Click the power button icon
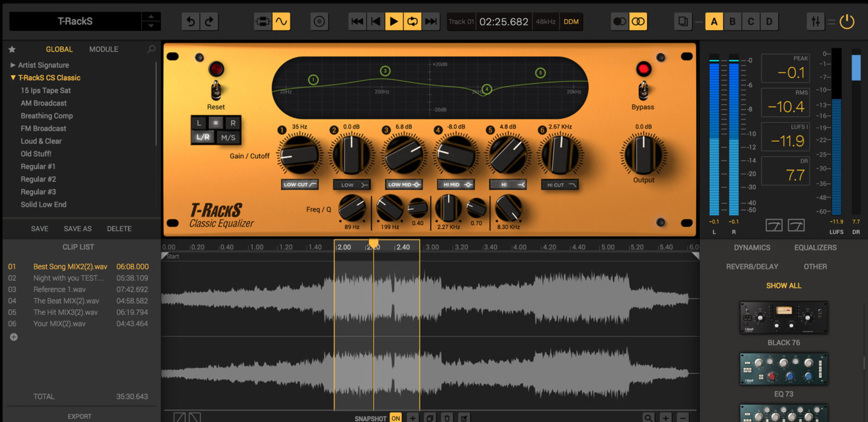The width and height of the screenshot is (868, 422). click(847, 21)
